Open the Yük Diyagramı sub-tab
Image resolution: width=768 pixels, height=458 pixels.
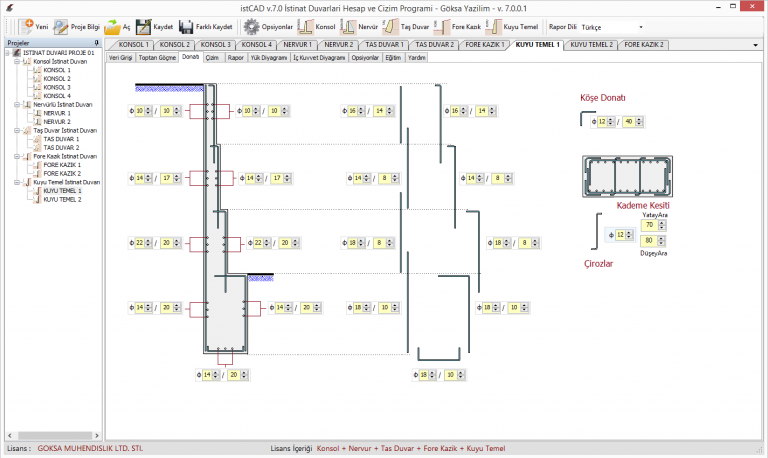pos(269,58)
